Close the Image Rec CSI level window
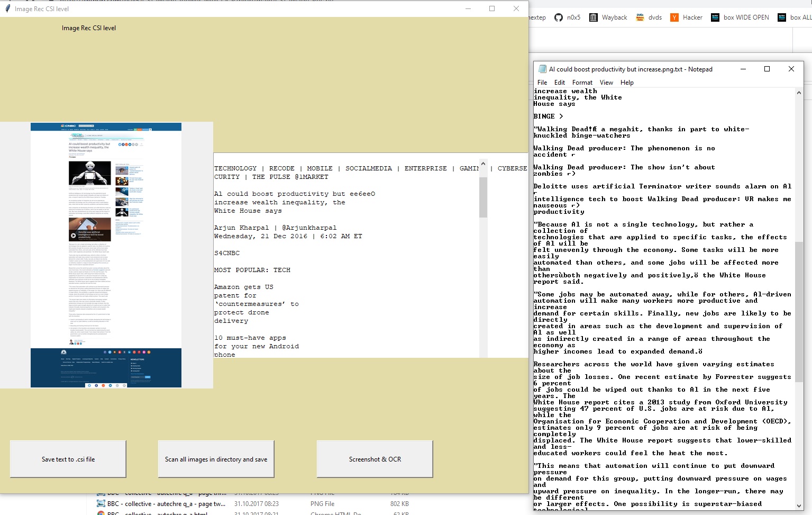The width and height of the screenshot is (812, 515). point(516,8)
